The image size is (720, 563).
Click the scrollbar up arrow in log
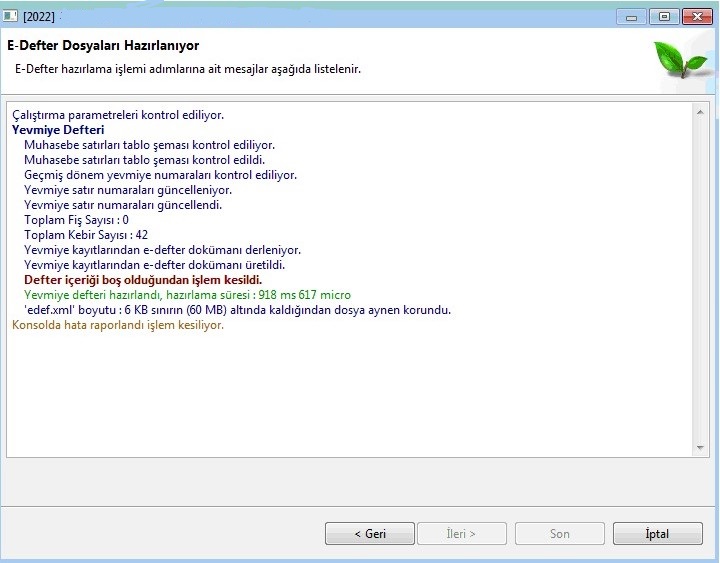pyautogui.click(x=700, y=111)
